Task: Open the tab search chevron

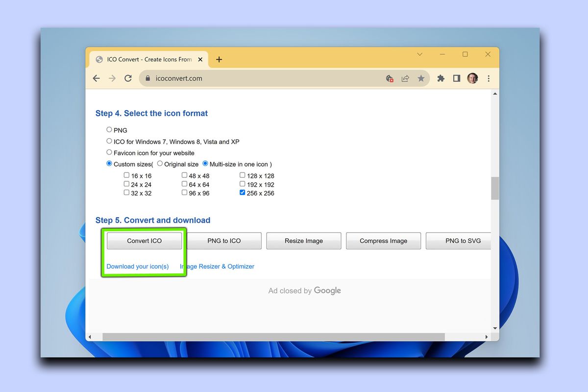Action: point(419,54)
